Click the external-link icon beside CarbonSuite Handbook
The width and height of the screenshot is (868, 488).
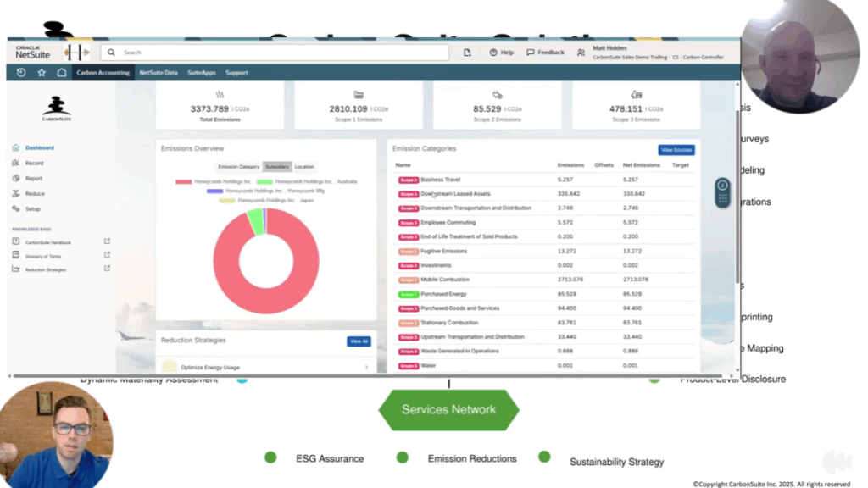(x=107, y=241)
